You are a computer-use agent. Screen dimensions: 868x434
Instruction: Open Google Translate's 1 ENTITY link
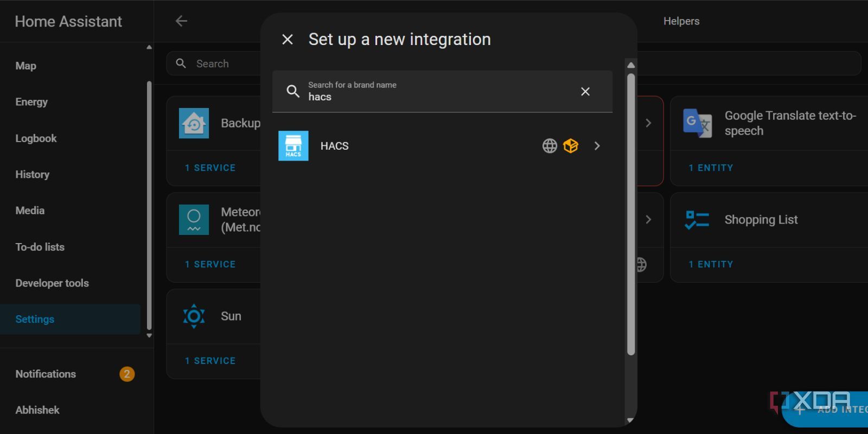(711, 168)
